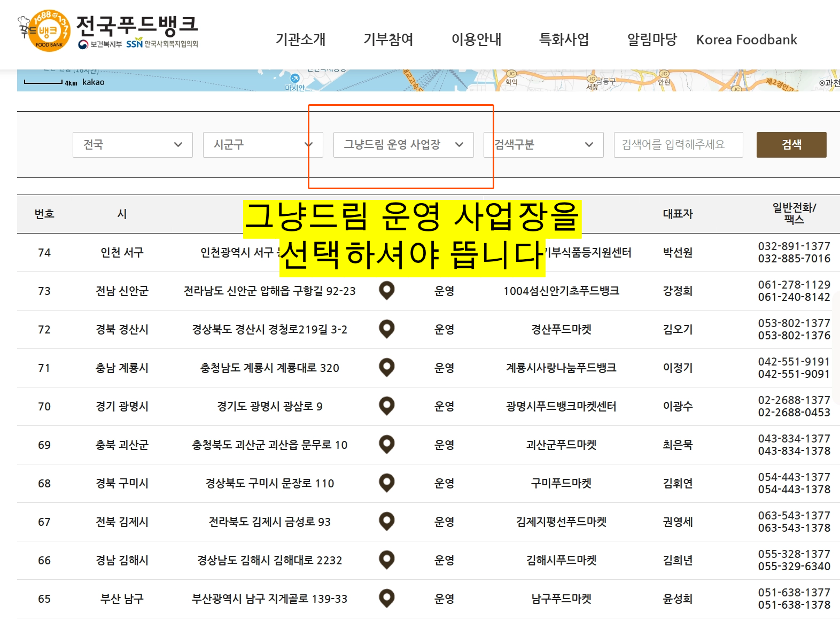View 광명시푸드뱅크마켓센터 location pin

(386, 406)
